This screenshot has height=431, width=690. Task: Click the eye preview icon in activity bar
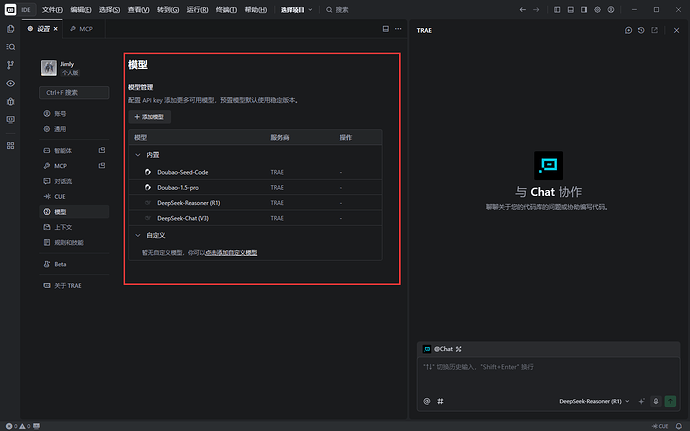(11, 83)
